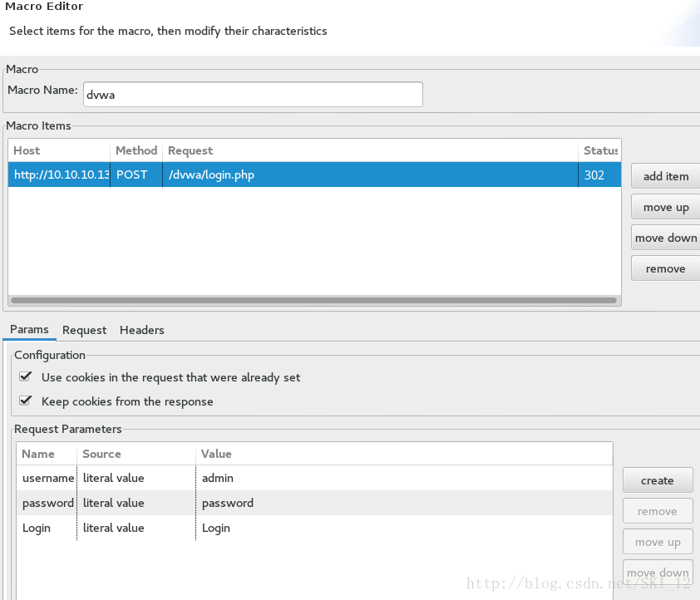Remove the selected macro item
The image size is (700, 600).
coord(665,268)
